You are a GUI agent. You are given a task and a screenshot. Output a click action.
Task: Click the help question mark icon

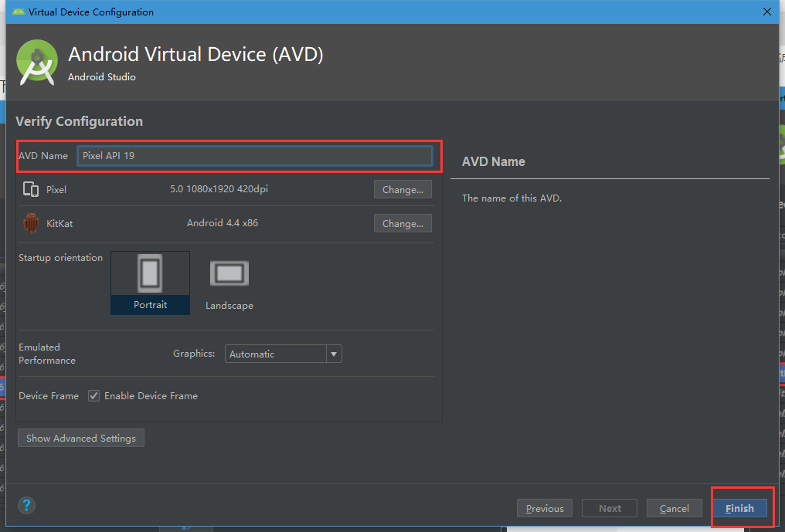(x=26, y=505)
